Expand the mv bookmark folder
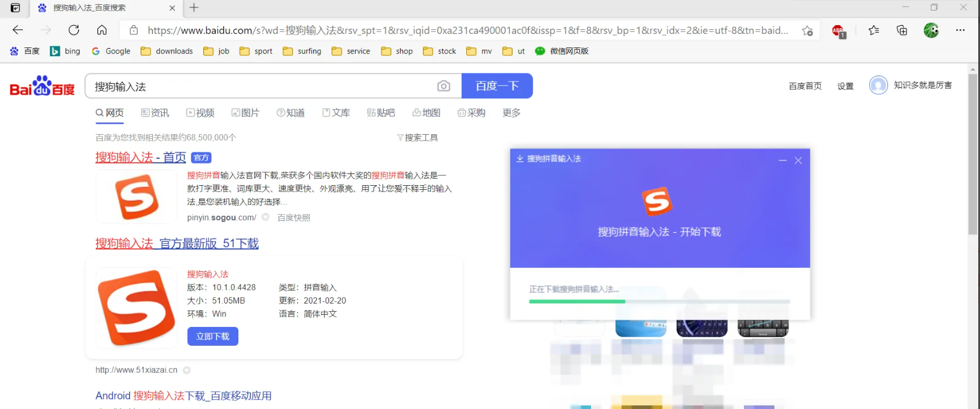 479,51
